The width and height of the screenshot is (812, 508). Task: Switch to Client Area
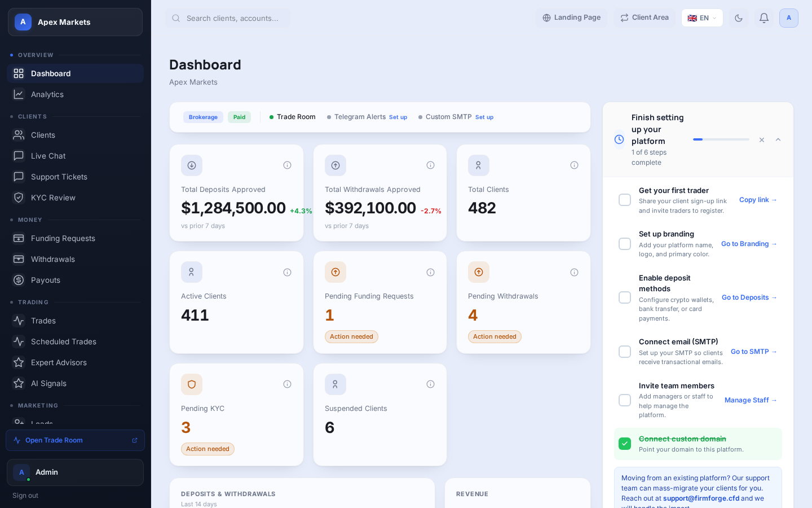[644, 17]
